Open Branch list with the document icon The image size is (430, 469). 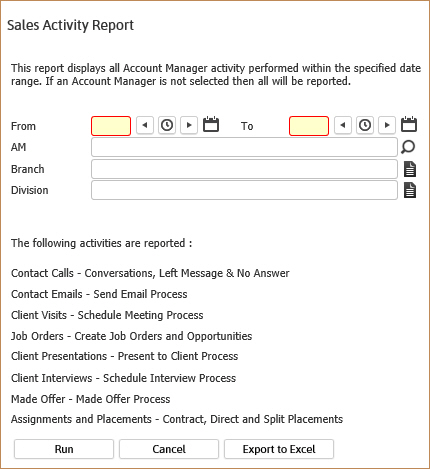tap(410, 169)
